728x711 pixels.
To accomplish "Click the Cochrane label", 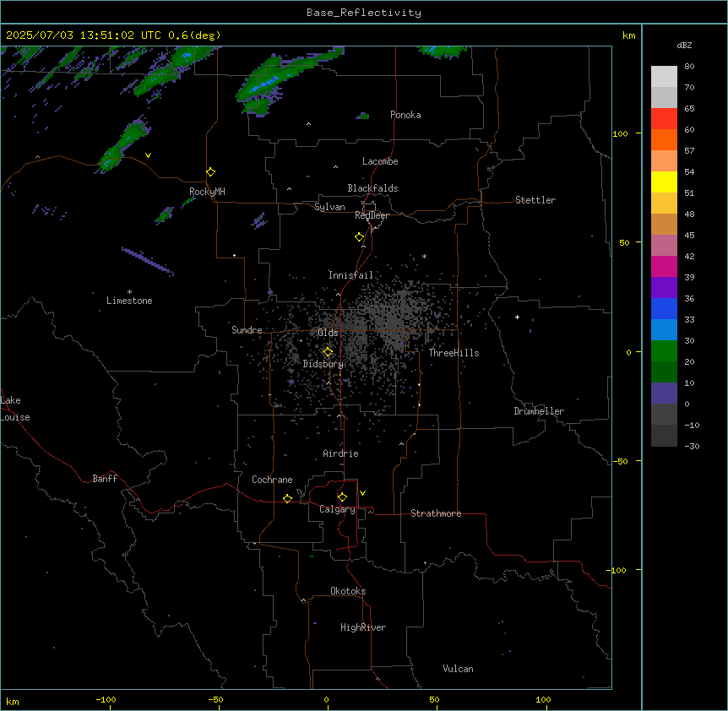I will 272,480.
